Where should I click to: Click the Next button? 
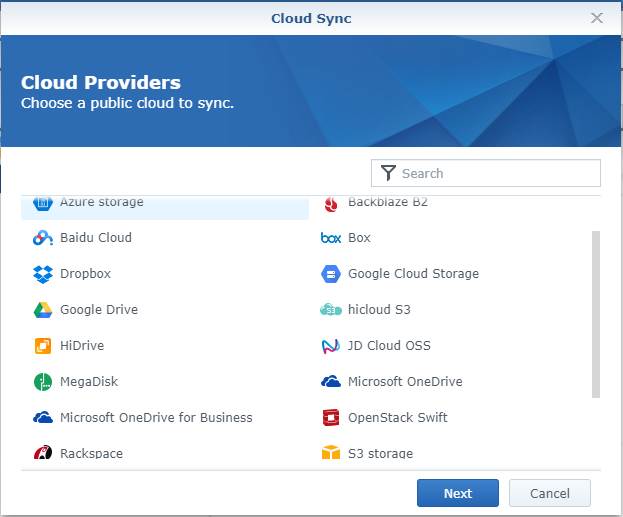(x=458, y=493)
